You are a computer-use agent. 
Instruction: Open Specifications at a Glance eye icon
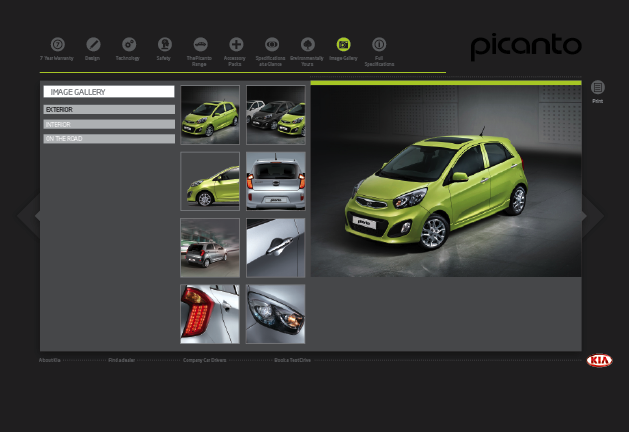[x=272, y=44]
